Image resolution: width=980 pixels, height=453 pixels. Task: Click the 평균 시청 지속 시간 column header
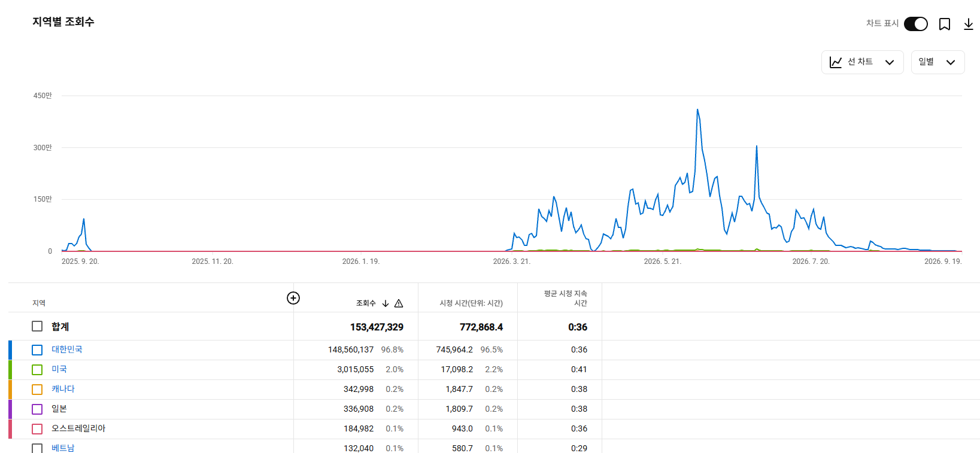(x=565, y=298)
